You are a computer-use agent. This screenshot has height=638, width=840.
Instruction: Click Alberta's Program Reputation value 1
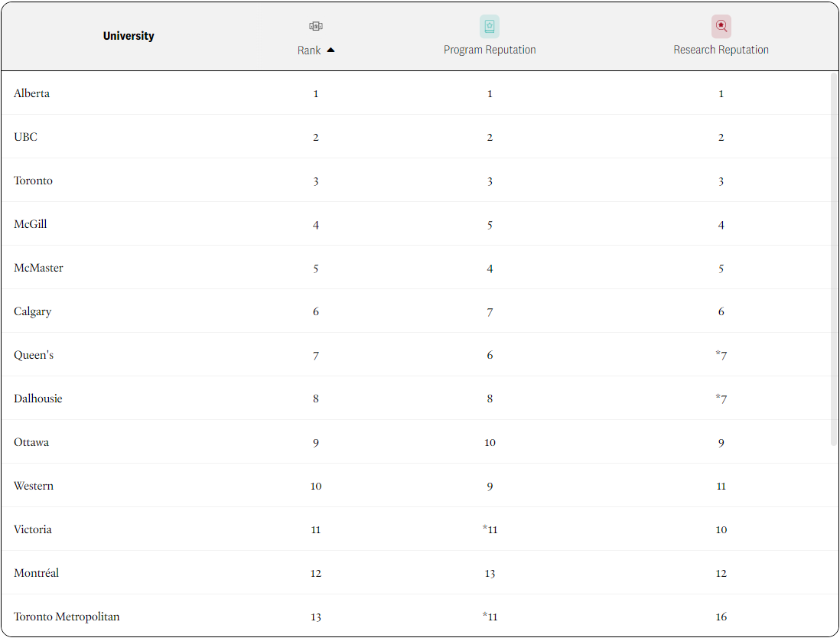point(490,94)
